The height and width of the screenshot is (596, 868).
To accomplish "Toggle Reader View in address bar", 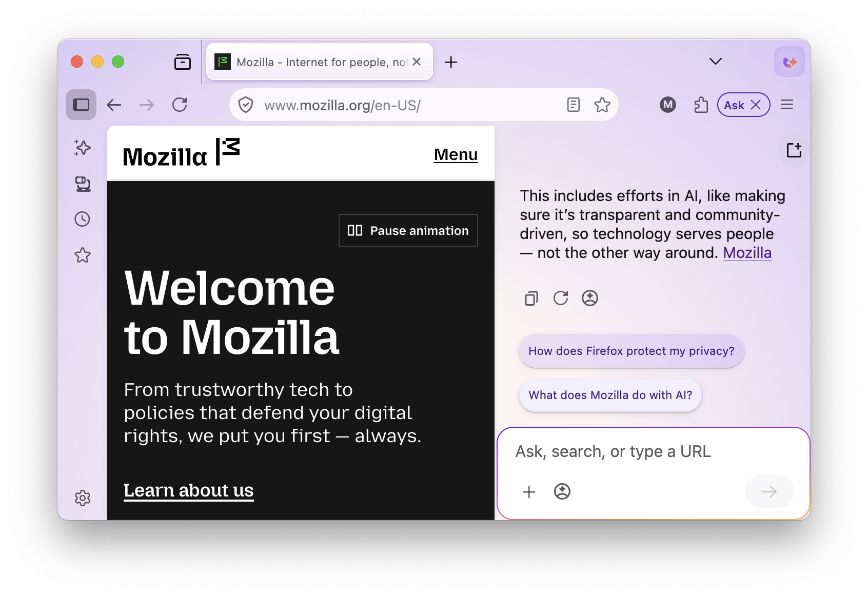I will [x=573, y=105].
